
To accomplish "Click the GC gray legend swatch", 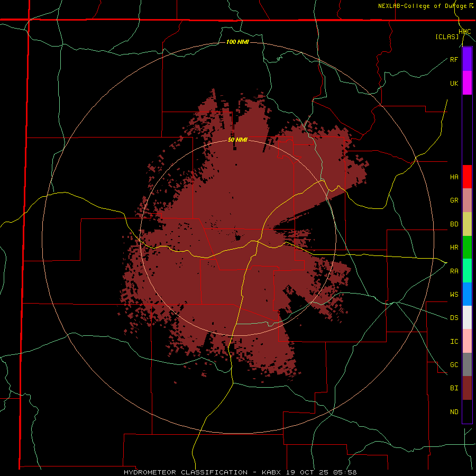I will point(467,364).
